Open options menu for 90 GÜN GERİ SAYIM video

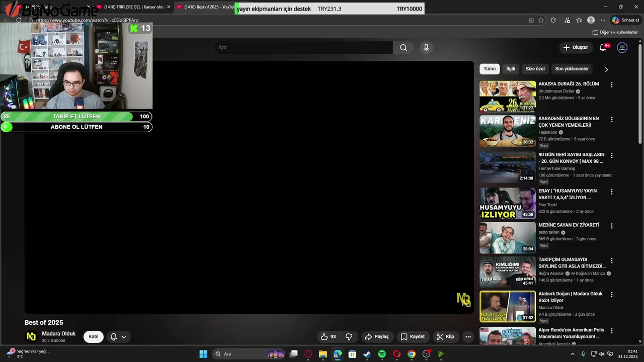612,156
